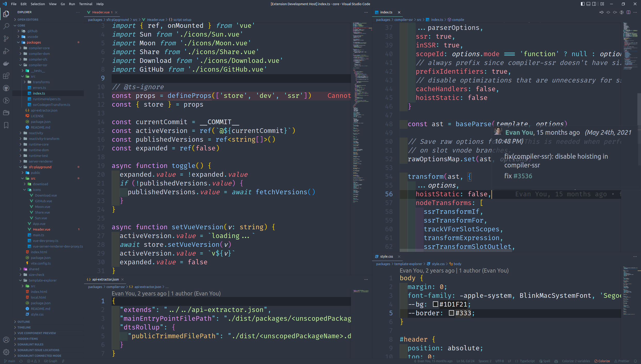Click split editor right icon for index.ts

pyautogui.click(x=628, y=12)
